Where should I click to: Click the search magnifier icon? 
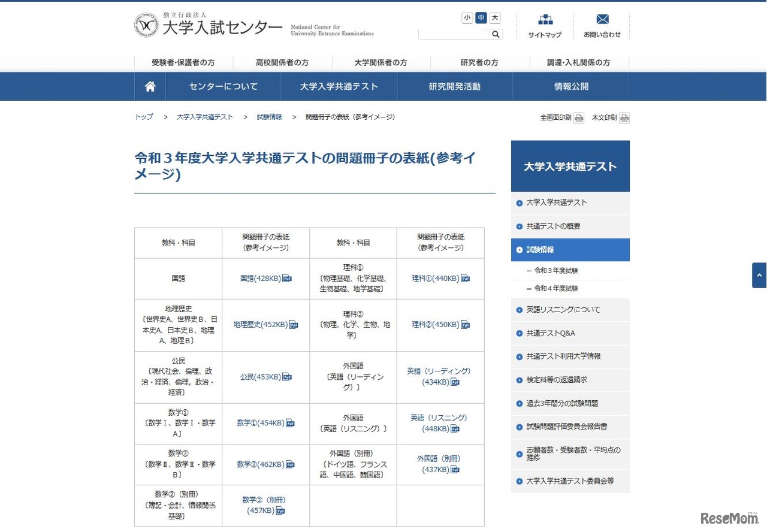tap(495, 34)
